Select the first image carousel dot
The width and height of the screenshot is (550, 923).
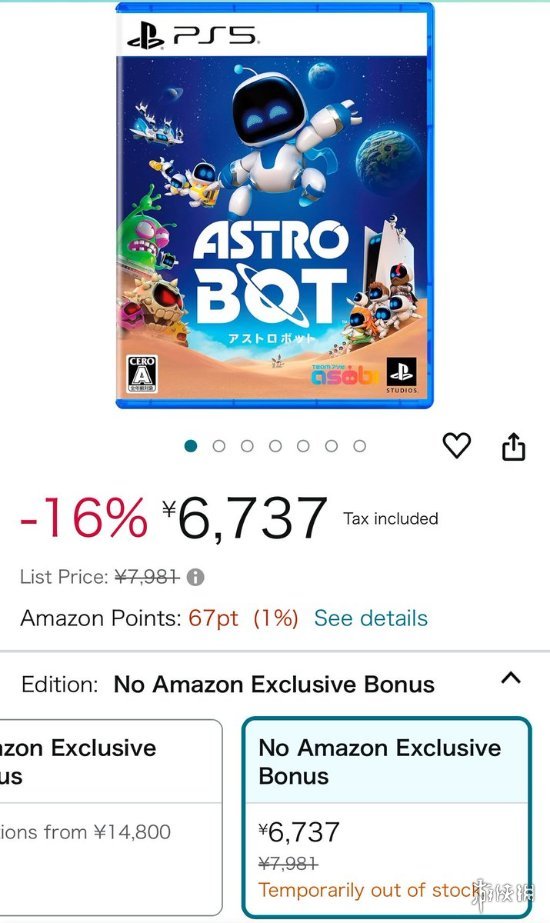(190, 446)
